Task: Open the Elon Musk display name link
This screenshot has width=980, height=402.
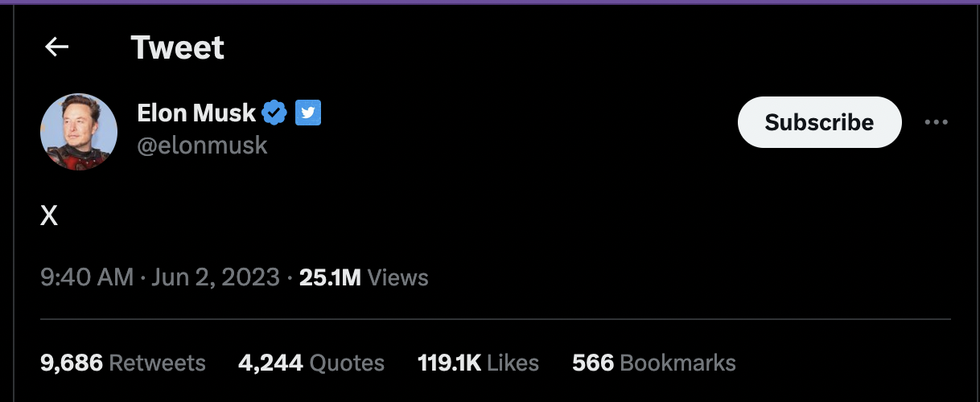Action: 196,113
